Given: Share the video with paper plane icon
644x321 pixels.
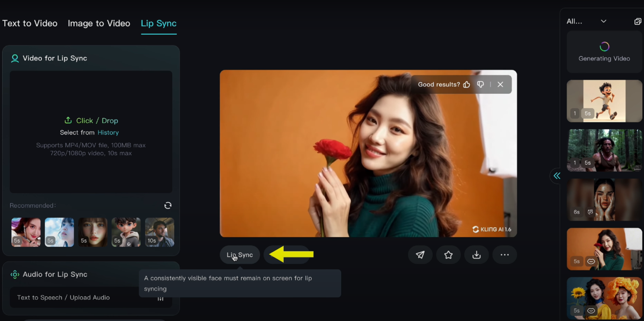Looking at the screenshot, I should (x=420, y=255).
